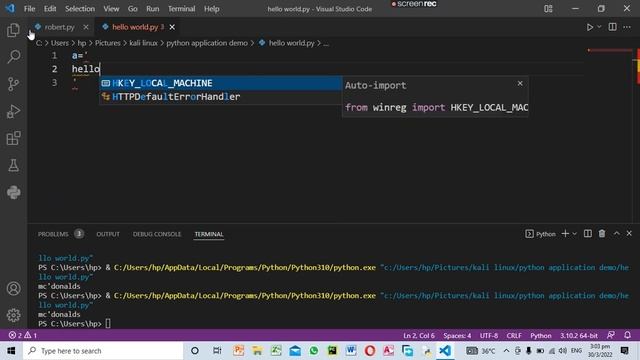Choose HKEY_LOCAL_MACHINE suggestion
Screen dimensions: 640x360
click(x=220, y=83)
